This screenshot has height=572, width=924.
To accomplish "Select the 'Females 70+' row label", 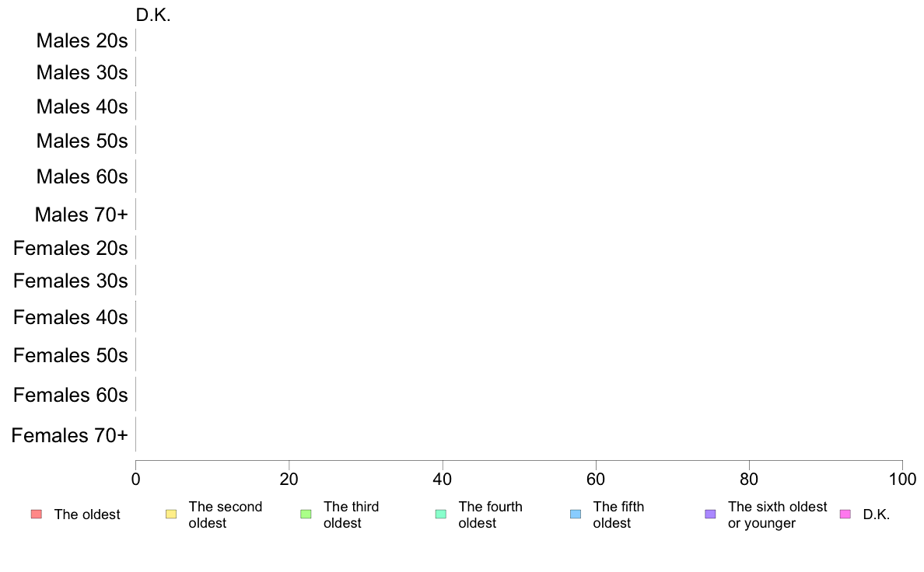I will (x=69, y=435).
